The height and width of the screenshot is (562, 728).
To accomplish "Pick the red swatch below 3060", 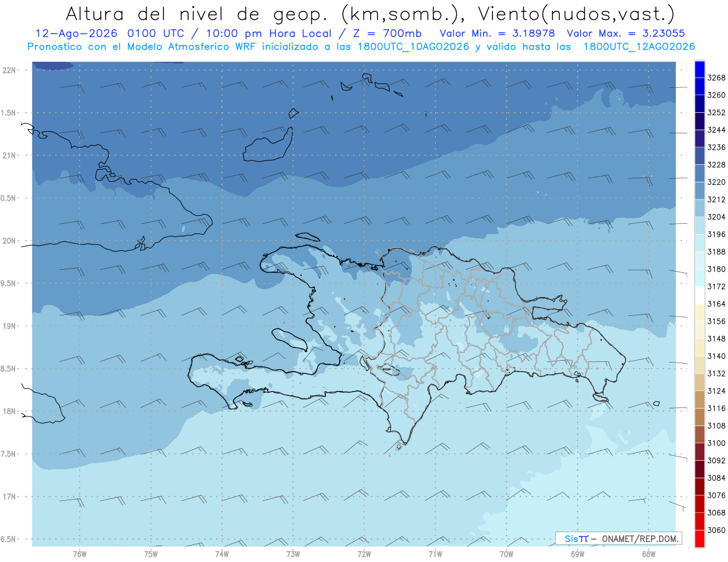I will tap(699, 538).
